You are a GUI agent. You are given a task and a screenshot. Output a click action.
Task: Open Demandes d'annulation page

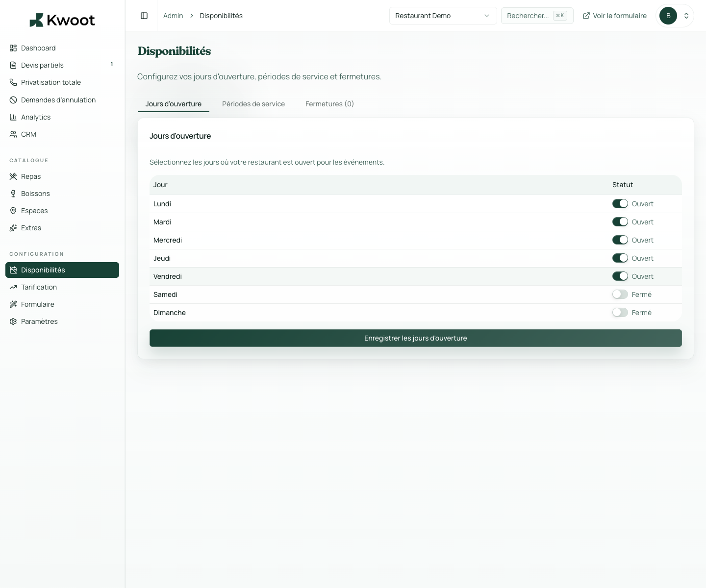click(x=62, y=100)
